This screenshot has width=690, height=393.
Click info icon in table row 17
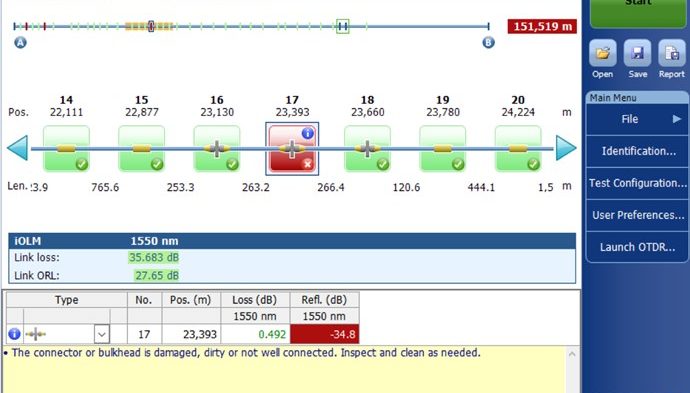[14, 334]
